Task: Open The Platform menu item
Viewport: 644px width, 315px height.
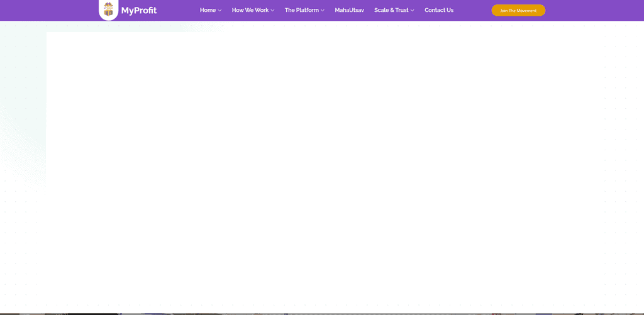Action: (x=302, y=10)
